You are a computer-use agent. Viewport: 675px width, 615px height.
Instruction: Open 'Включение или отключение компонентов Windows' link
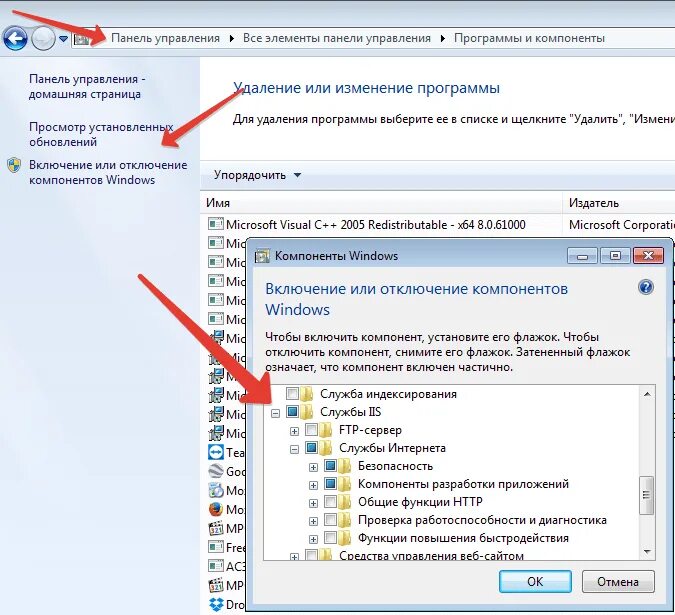pyautogui.click(x=108, y=172)
